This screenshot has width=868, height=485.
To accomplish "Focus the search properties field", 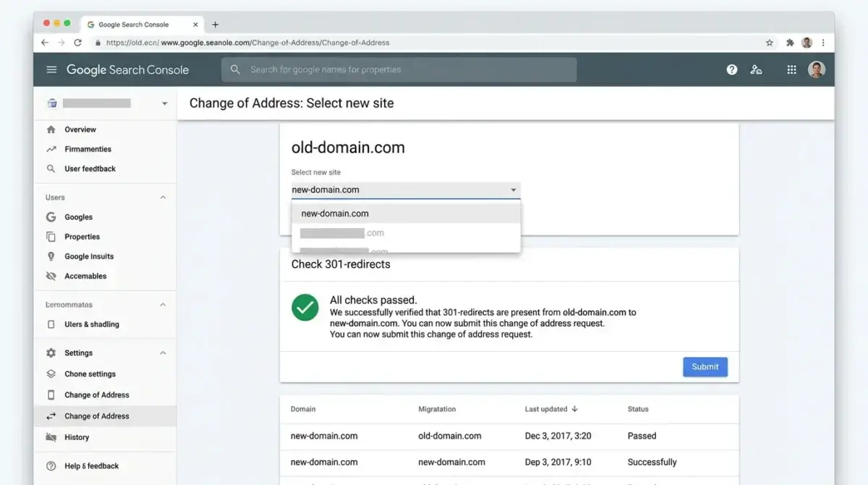I will coord(399,69).
